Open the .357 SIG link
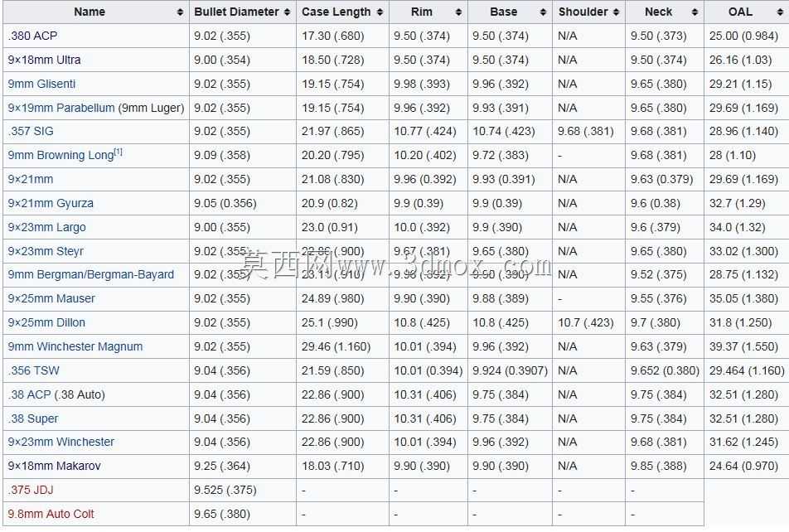Image resolution: width=789 pixels, height=532 pixels. coord(31,132)
